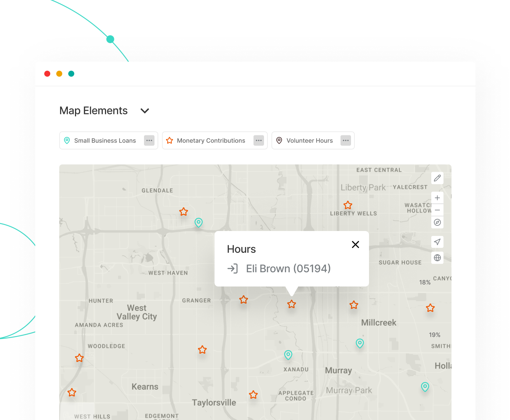Reset map bearing with compass icon
This screenshot has width=510, height=420.
437,222
